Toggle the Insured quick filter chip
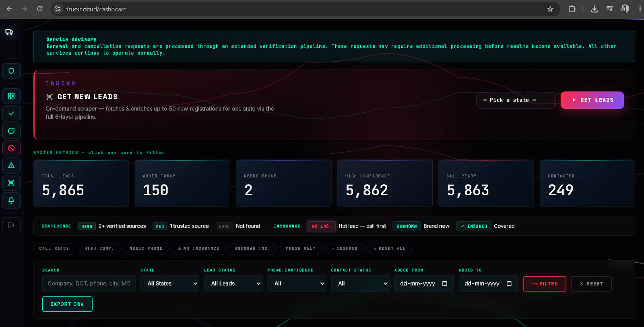The image size is (644, 327). click(344, 248)
